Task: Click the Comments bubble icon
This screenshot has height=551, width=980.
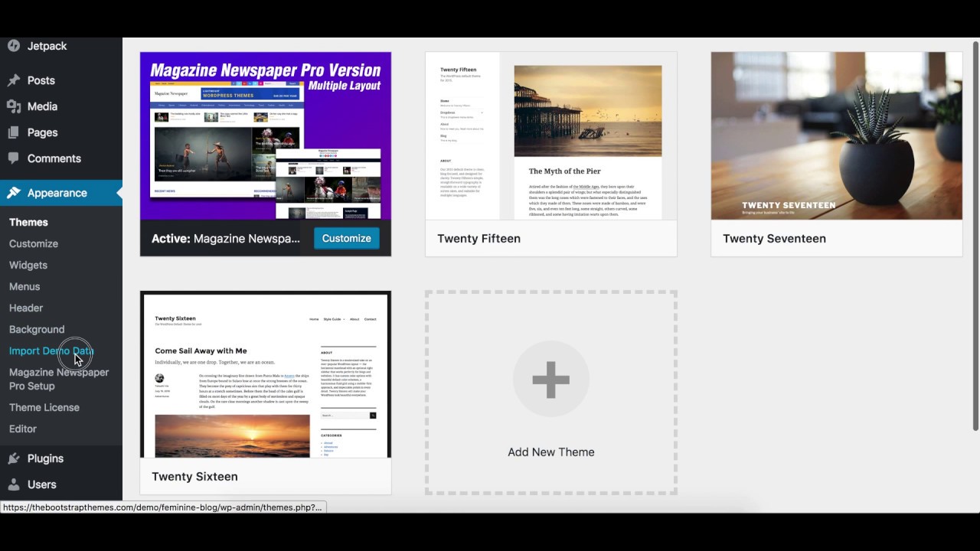Action: tap(14, 158)
